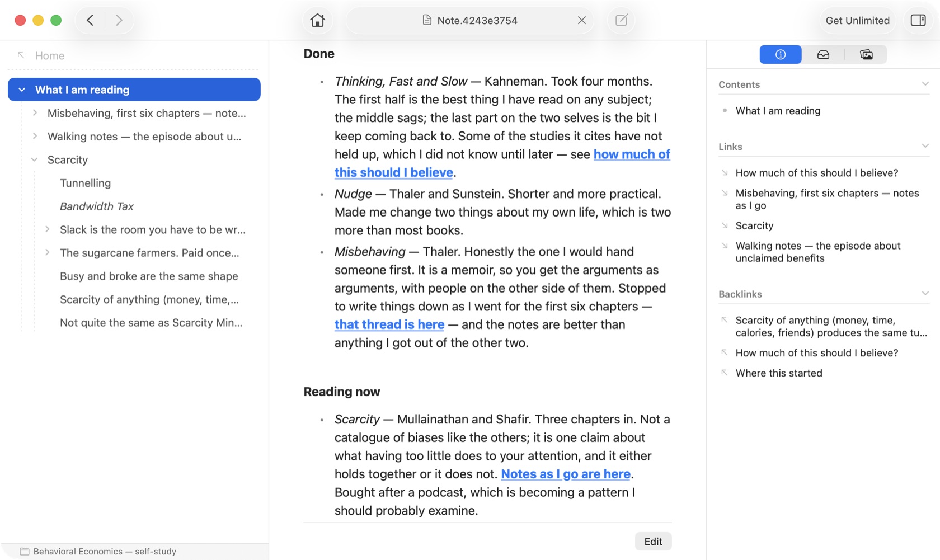Select the Bandwidth Tax note
This screenshot has width=940, height=560.
97,206
